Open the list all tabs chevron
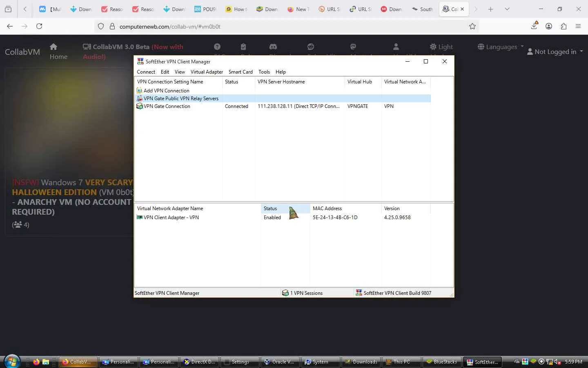The height and width of the screenshot is (368, 588). [x=507, y=9]
